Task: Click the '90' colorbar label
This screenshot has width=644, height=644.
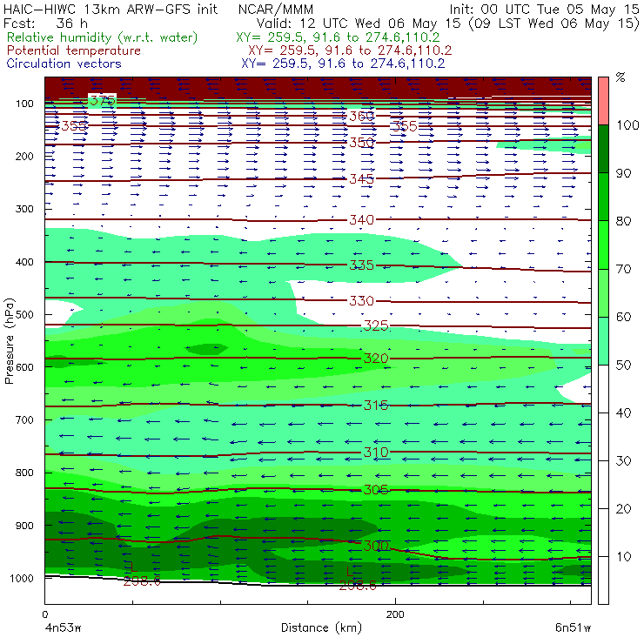Action: [x=623, y=173]
